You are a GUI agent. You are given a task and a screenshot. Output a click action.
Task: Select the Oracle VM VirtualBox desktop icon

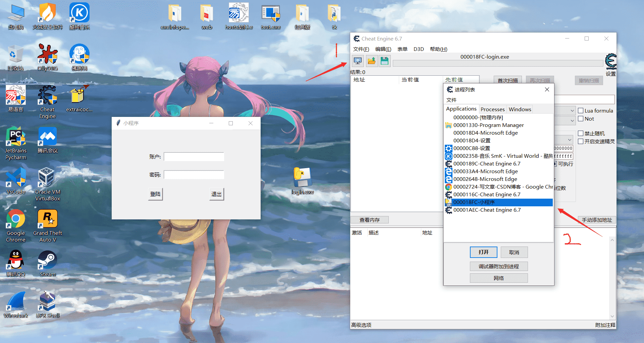48,185
